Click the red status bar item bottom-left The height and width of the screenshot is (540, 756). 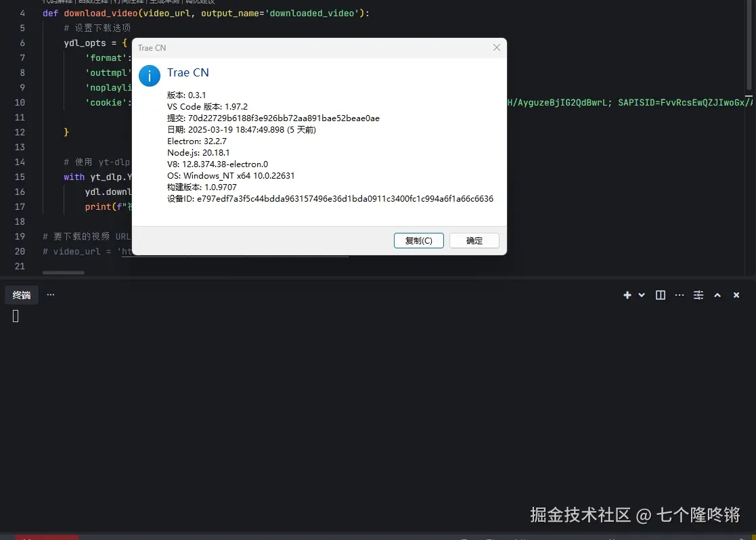click(x=46, y=537)
